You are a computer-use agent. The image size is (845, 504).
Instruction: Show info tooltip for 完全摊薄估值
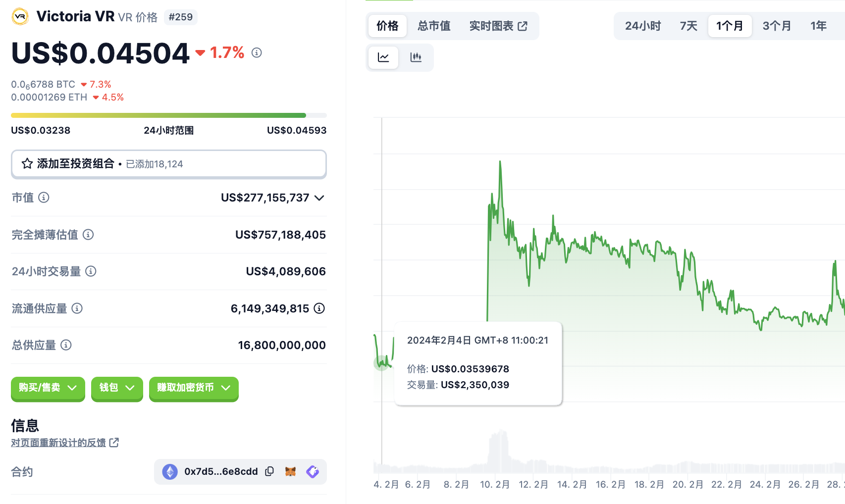point(88,235)
